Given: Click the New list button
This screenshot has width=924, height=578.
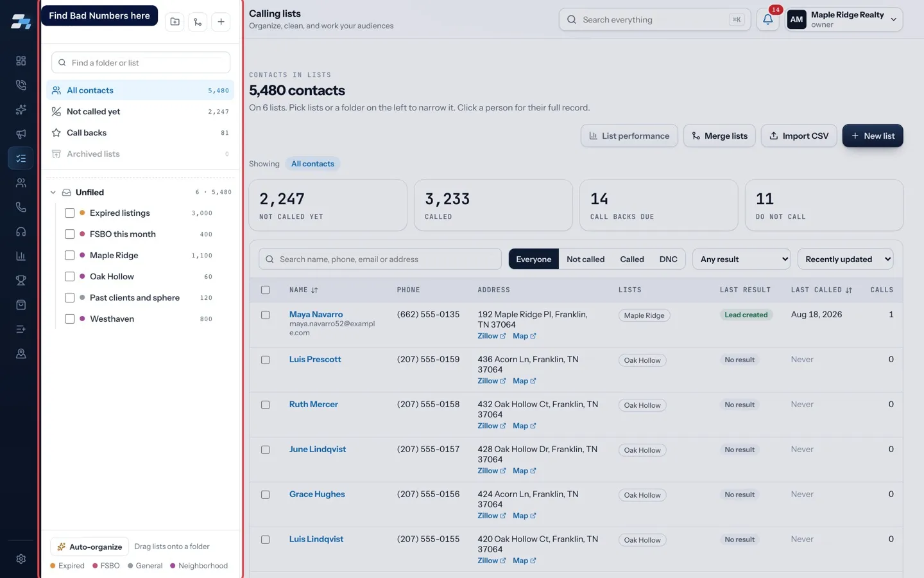Looking at the screenshot, I should pyautogui.click(x=873, y=136).
